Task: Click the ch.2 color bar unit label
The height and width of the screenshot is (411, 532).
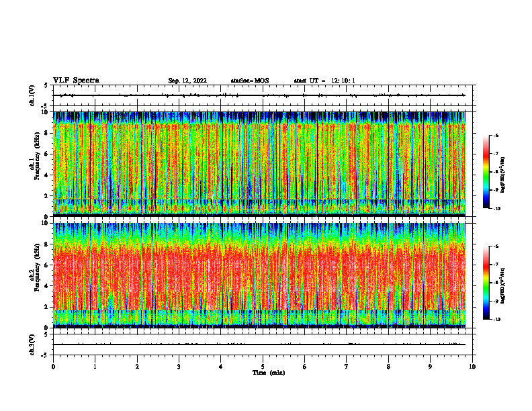Action: coord(503,285)
